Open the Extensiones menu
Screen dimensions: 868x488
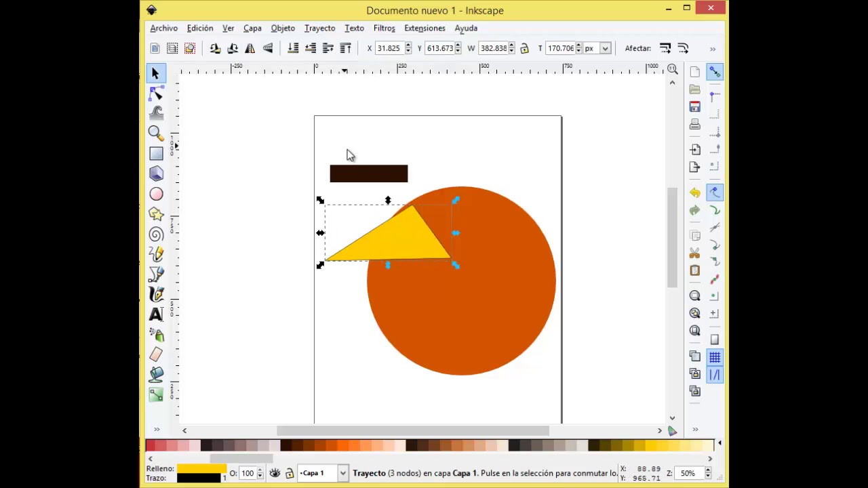pyautogui.click(x=425, y=28)
